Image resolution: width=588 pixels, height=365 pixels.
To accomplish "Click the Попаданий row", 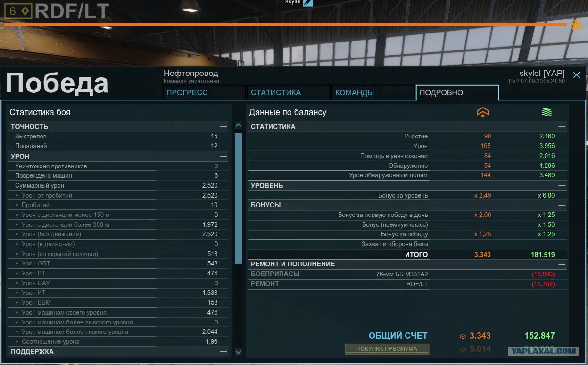I will point(118,146).
